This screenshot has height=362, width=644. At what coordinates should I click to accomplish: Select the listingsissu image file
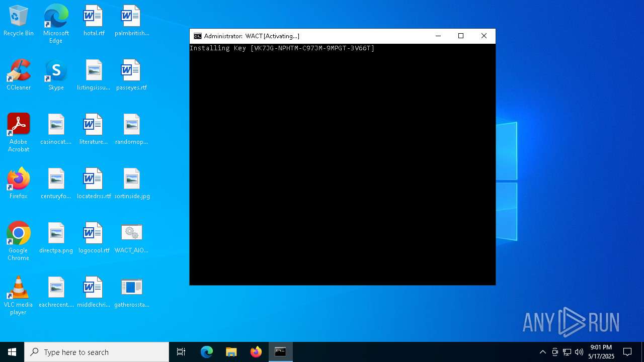pos(94,75)
